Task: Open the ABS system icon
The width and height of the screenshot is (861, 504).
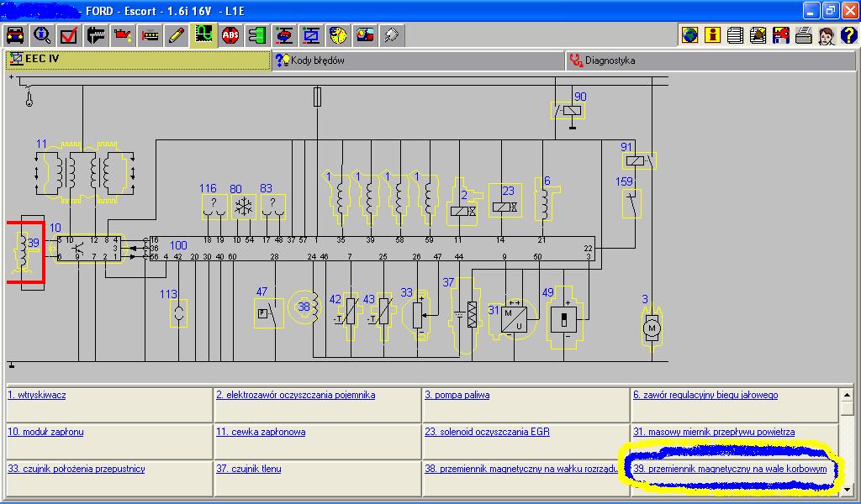Action: (230, 35)
